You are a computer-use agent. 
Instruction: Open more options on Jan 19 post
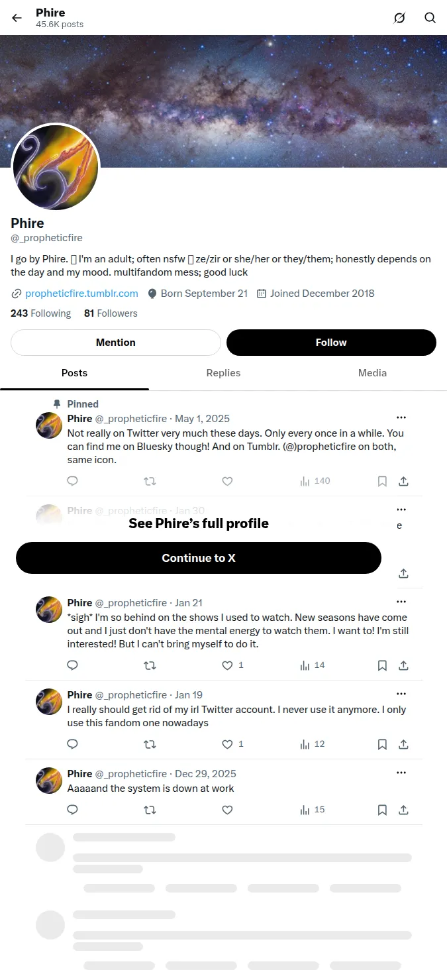pos(401,694)
